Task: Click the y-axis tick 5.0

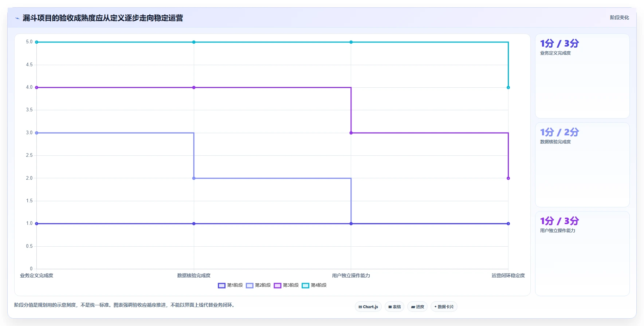Action: click(x=29, y=42)
